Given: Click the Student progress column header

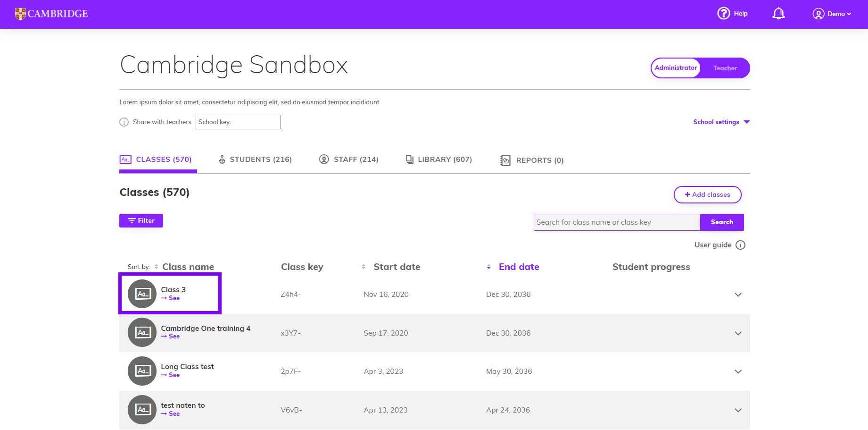Looking at the screenshot, I should click(651, 267).
